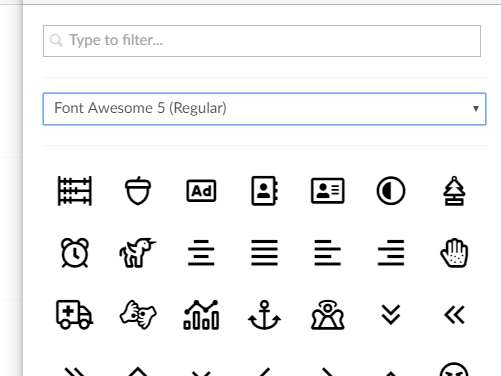Select the adjust half-circle icon
The height and width of the screenshot is (376, 501).
point(391,191)
